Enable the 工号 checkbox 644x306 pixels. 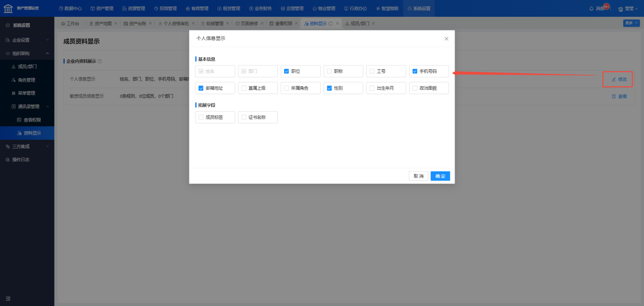click(372, 71)
